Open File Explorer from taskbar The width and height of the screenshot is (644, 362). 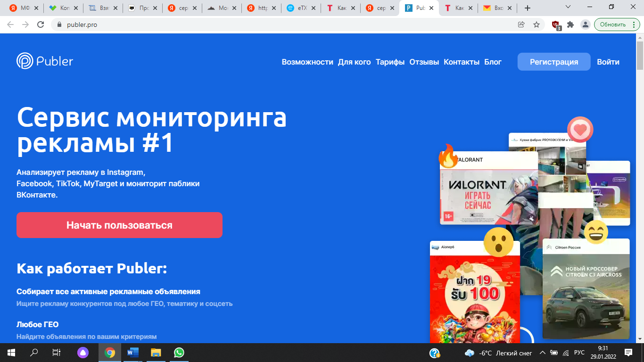point(156,353)
